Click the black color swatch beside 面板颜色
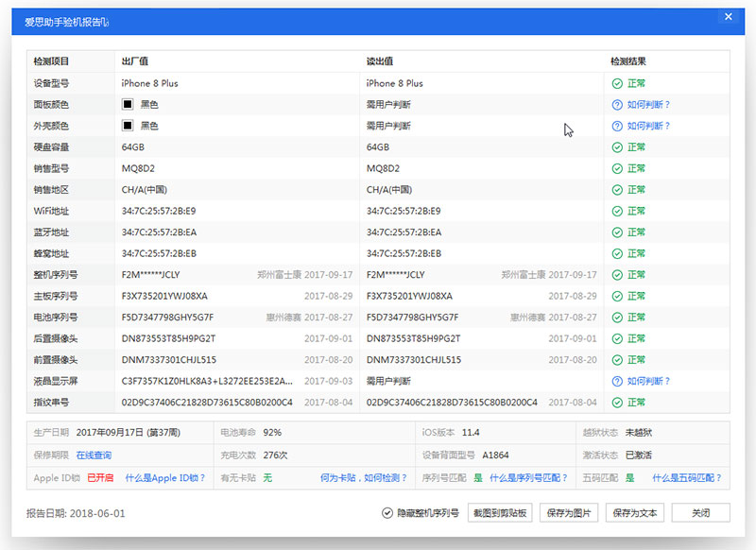The image size is (756, 550). pos(129,104)
